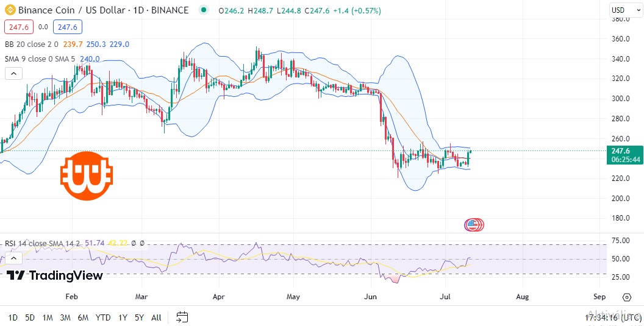Select the All time range
644x326 pixels.
coord(156,317)
